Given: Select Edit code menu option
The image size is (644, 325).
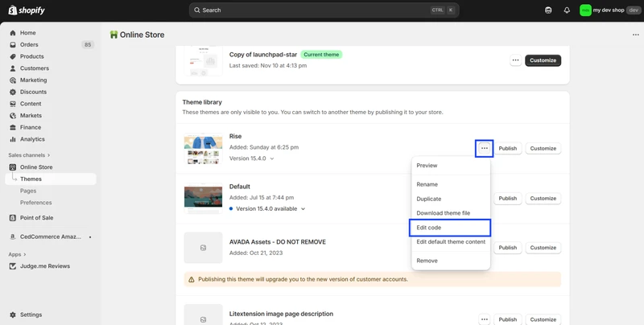Looking at the screenshot, I should point(451,228).
